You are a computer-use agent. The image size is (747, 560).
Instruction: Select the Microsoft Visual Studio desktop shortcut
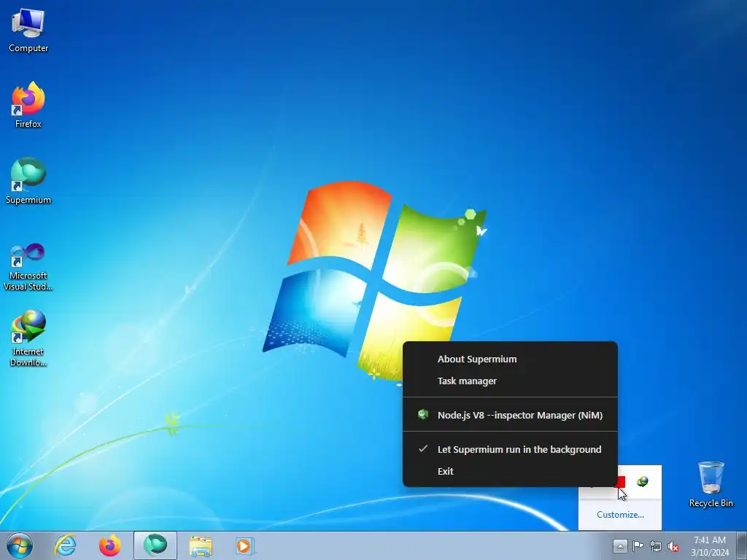28,267
